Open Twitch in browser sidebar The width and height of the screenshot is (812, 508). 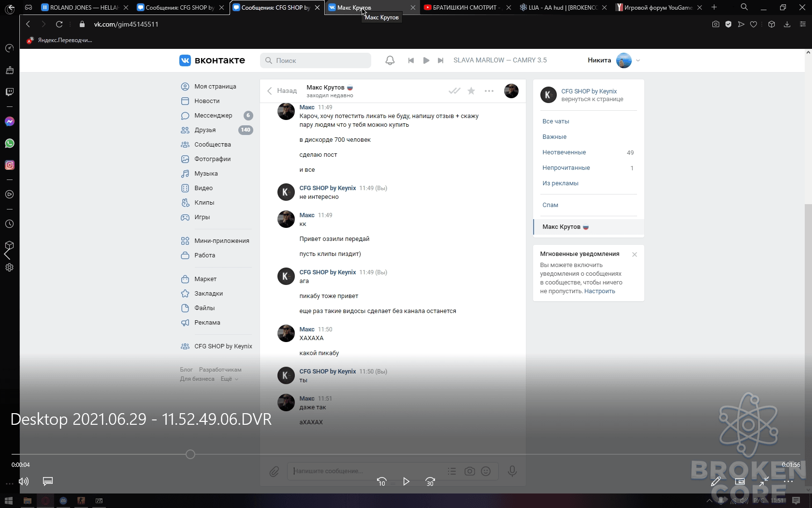click(10, 92)
